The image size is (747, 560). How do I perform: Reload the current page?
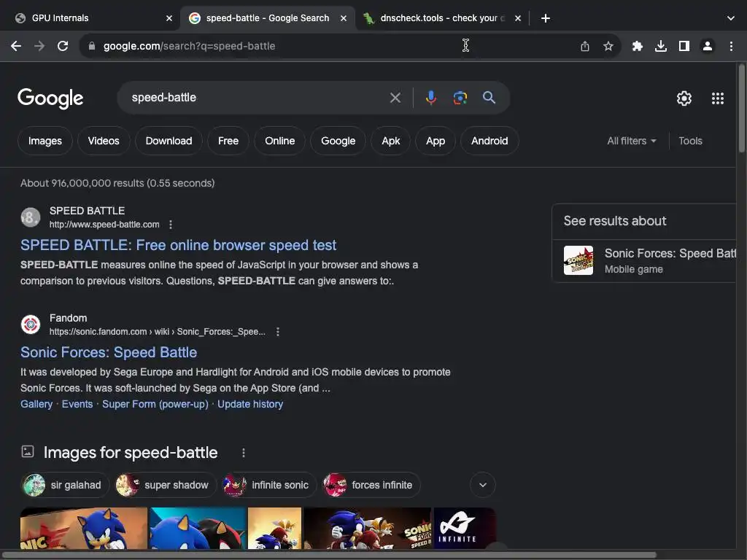point(63,46)
